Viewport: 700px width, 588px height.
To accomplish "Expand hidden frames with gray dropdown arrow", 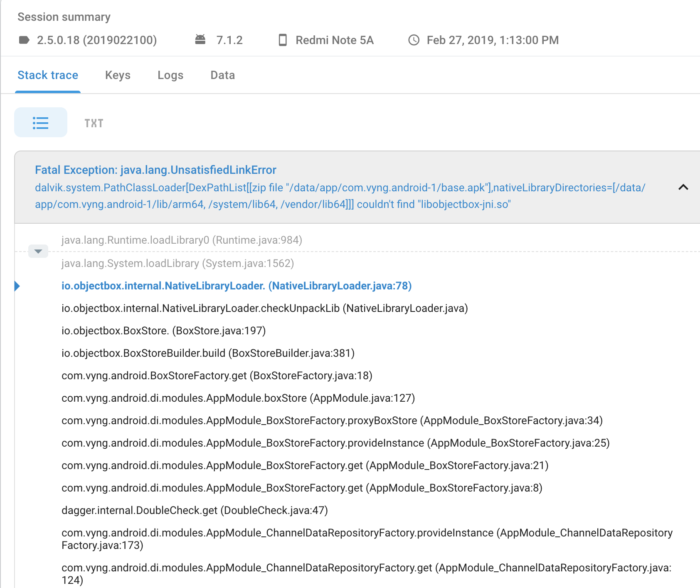I will point(38,251).
